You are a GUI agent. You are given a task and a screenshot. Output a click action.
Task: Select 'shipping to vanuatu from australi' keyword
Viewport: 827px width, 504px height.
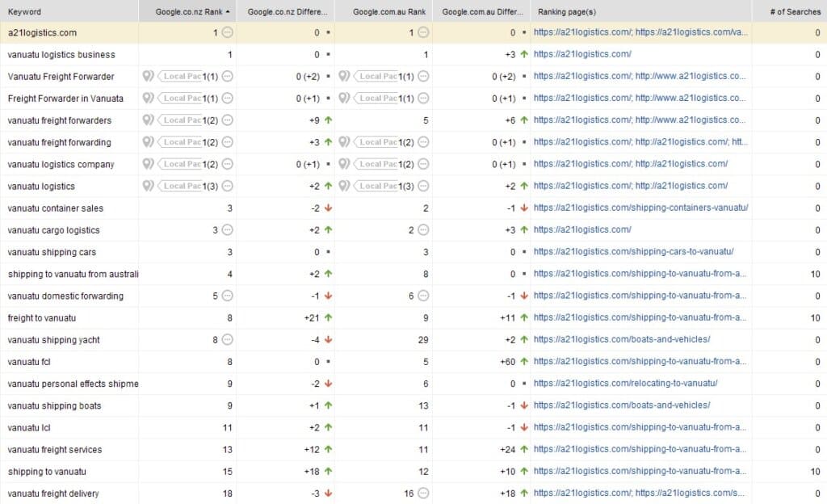point(73,274)
